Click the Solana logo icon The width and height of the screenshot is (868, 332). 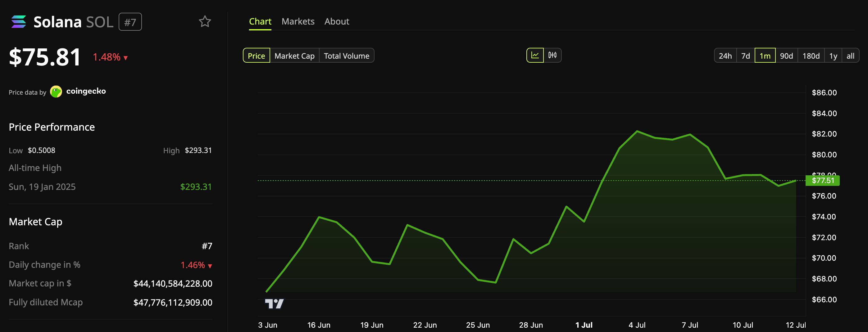[19, 22]
